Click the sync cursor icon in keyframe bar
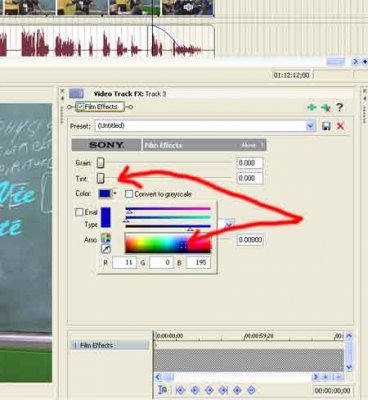 tap(162, 390)
